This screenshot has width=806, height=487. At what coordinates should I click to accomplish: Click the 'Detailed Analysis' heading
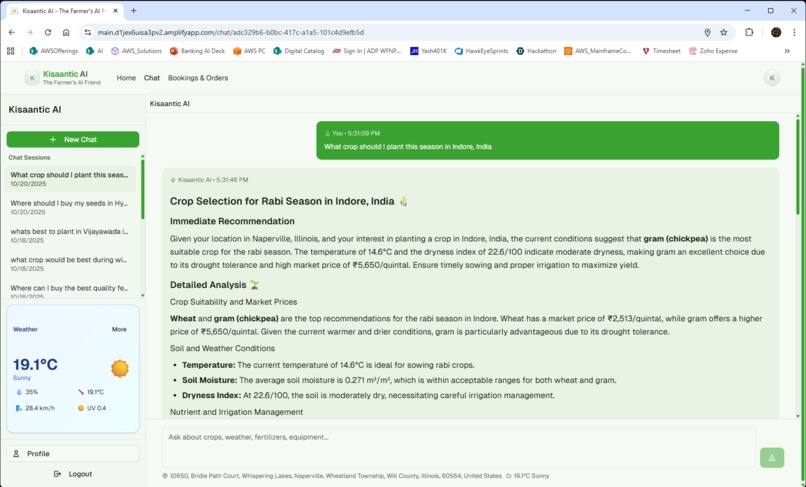click(x=208, y=285)
